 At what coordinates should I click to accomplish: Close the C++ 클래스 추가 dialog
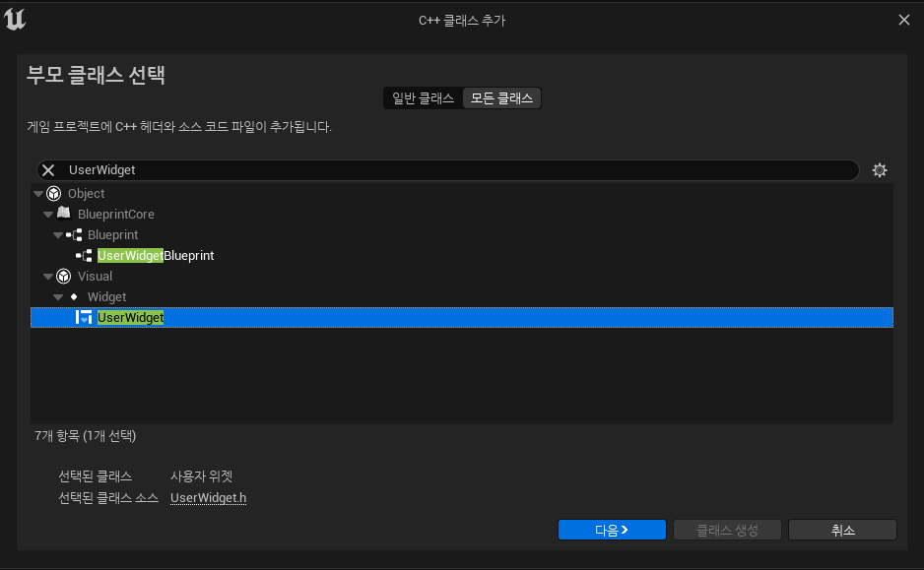click(x=904, y=20)
